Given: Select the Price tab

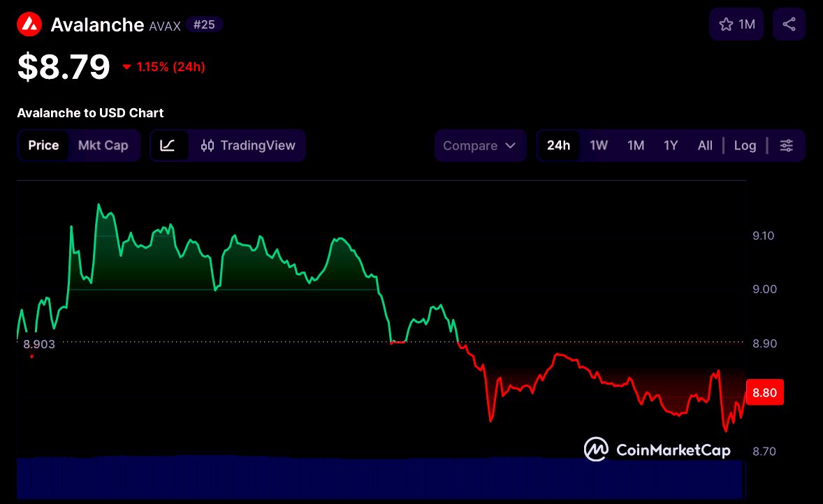Looking at the screenshot, I should (43, 145).
